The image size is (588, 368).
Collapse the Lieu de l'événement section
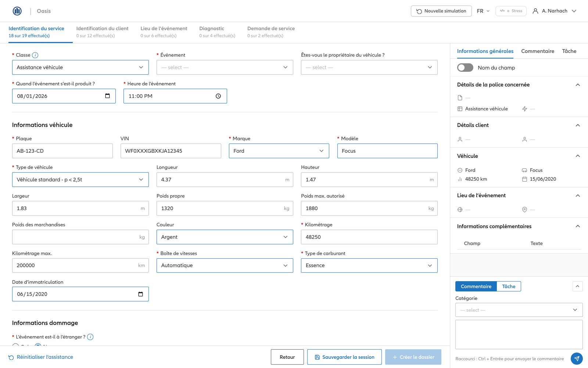click(x=578, y=196)
